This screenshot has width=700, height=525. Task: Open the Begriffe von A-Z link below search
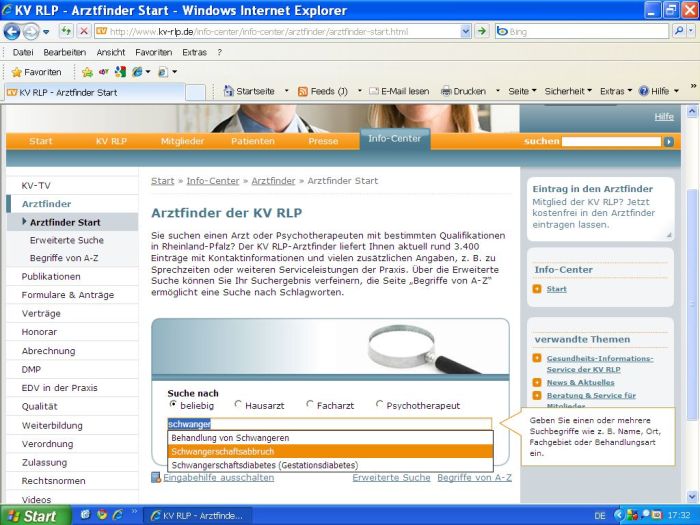(475, 478)
